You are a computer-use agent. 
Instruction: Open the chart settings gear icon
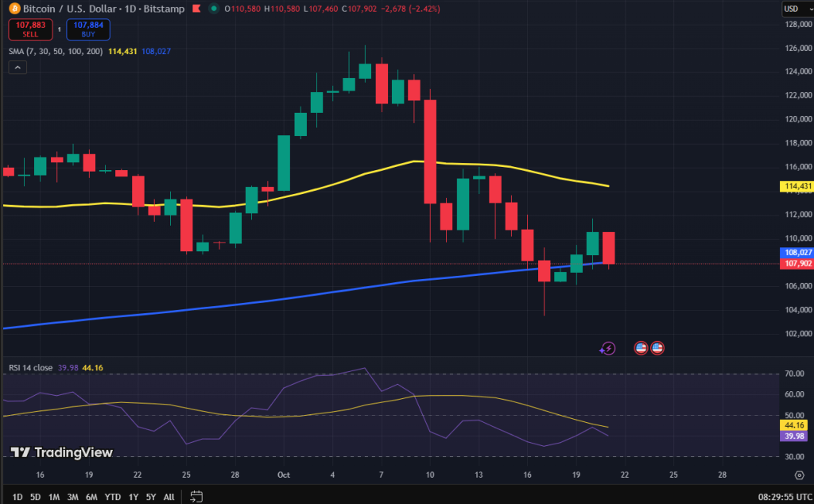click(800, 475)
